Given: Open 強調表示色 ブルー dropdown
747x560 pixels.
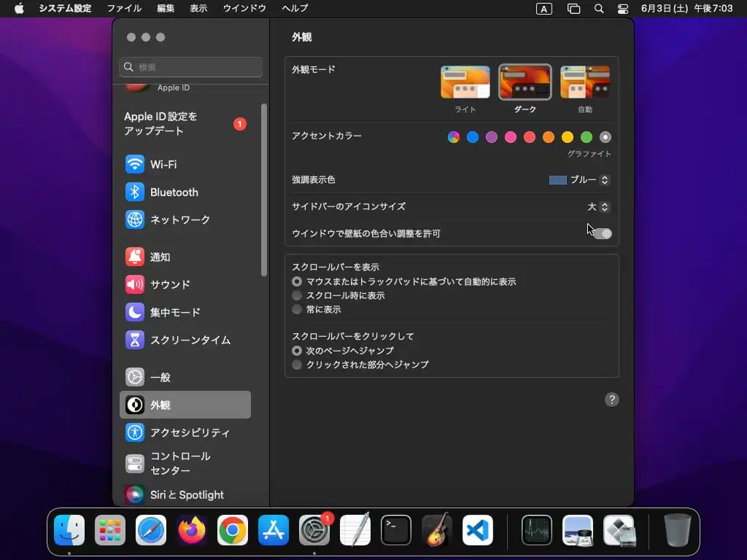Looking at the screenshot, I should pyautogui.click(x=579, y=179).
